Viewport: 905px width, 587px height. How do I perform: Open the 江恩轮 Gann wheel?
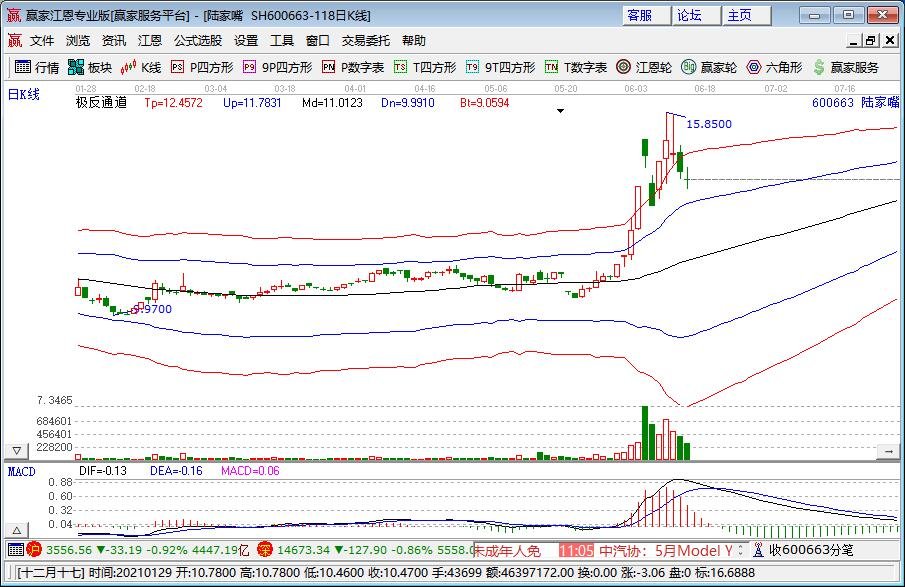click(644, 68)
